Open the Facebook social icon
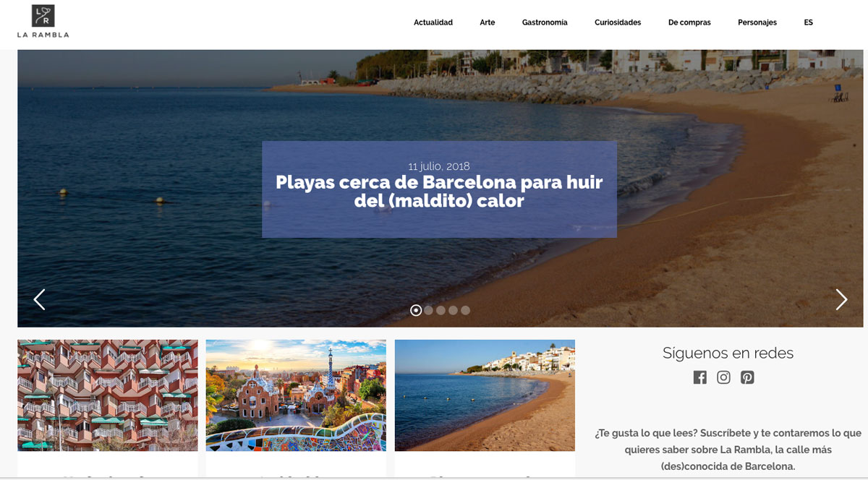Viewport: 868px width, 480px height. pyautogui.click(x=699, y=377)
